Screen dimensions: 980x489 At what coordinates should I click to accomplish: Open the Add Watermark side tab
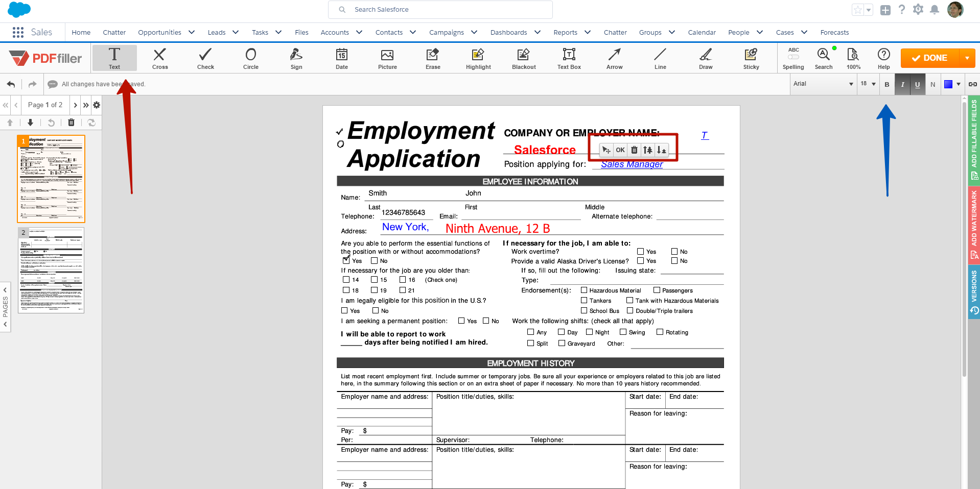974,225
